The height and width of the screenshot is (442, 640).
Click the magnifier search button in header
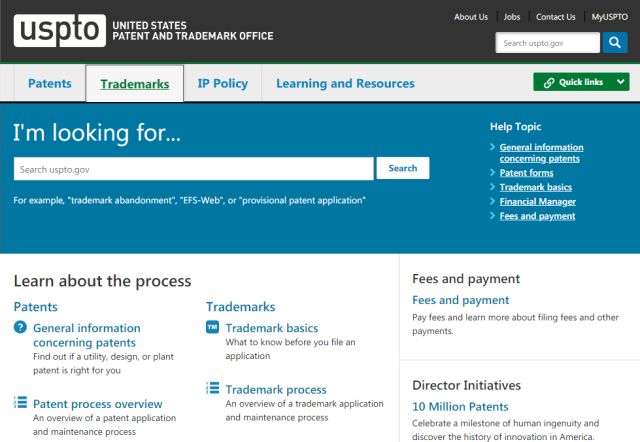click(615, 42)
